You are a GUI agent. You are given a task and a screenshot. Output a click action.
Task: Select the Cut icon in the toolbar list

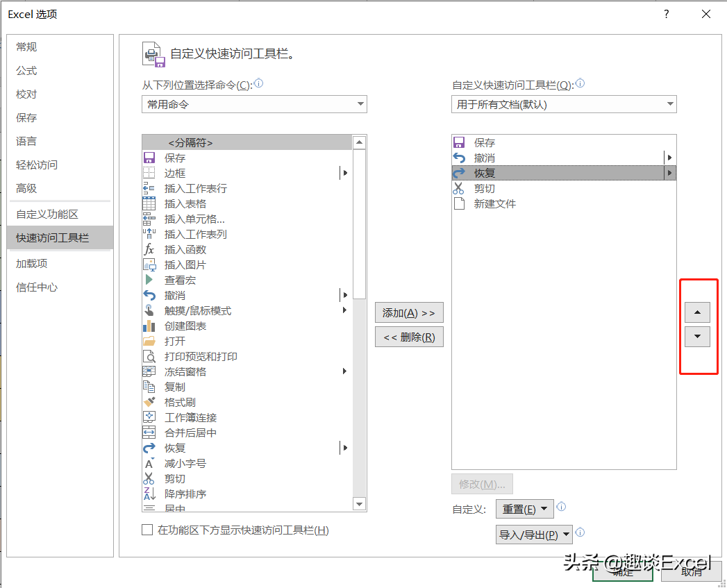(x=458, y=188)
